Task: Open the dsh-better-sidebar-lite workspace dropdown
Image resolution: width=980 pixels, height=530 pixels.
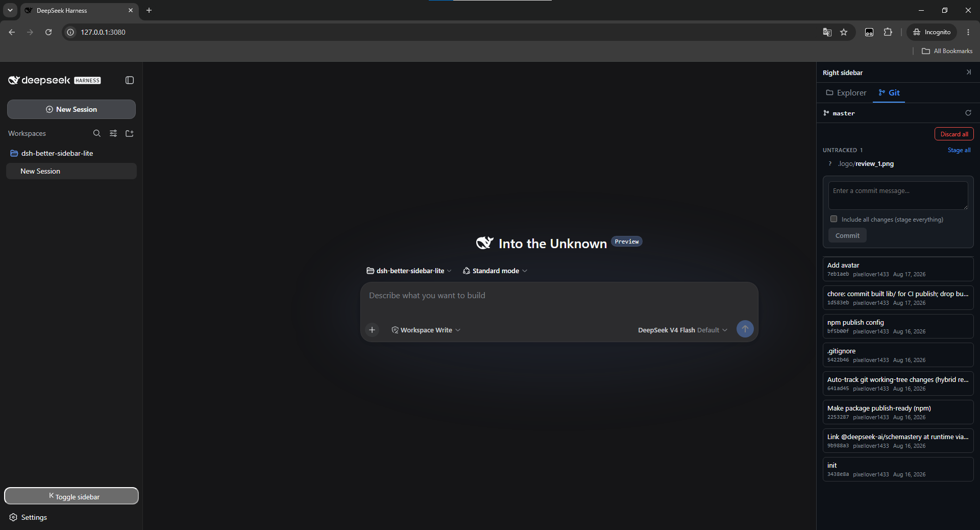Action: pos(409,271)
